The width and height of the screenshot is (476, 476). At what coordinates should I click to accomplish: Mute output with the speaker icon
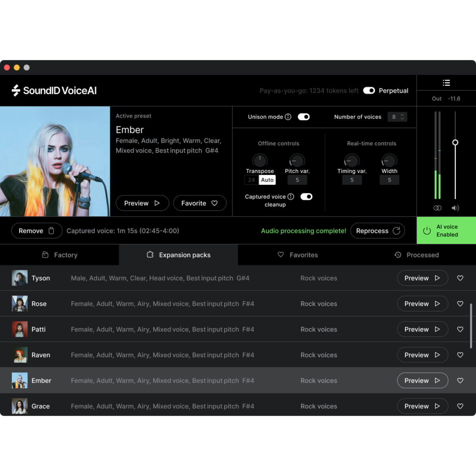(455, 208)
